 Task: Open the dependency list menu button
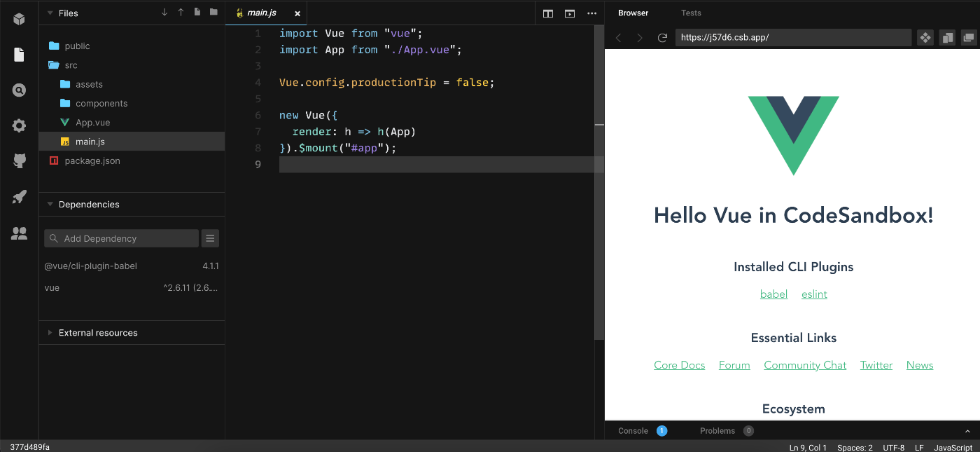211,238
